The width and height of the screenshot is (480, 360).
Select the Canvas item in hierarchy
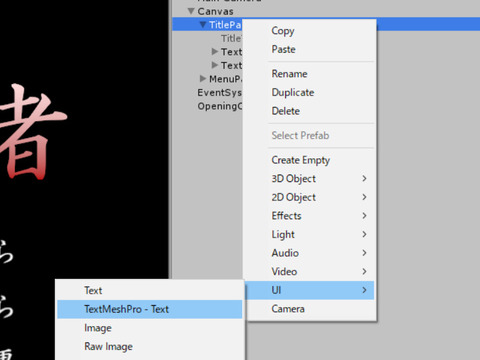point(215,11)
